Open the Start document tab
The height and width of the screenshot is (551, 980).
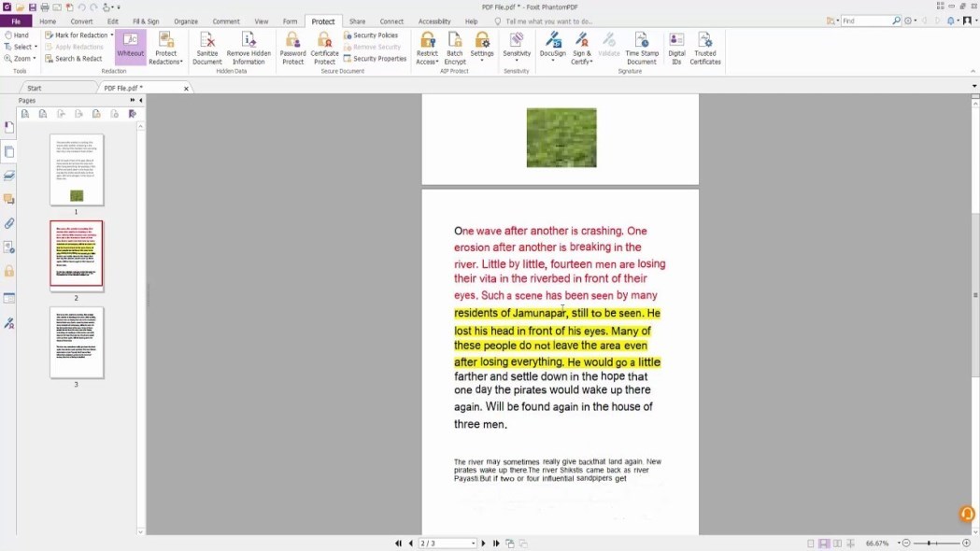[35, 88]
